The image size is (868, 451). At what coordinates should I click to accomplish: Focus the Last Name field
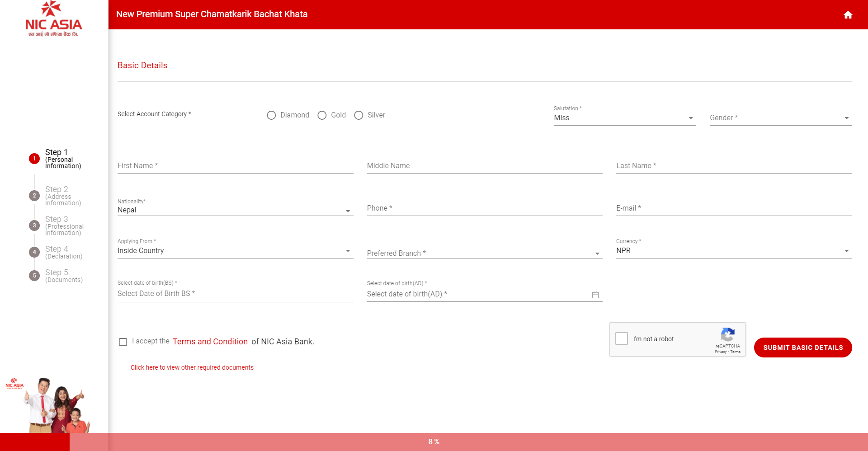point(734,165)
